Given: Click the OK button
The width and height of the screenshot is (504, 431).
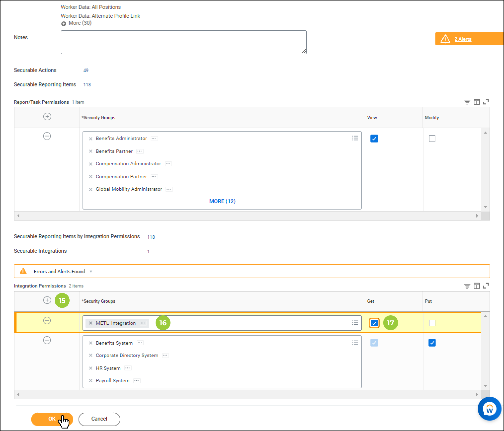Looking at the screenshot, I should pos(52,419).
